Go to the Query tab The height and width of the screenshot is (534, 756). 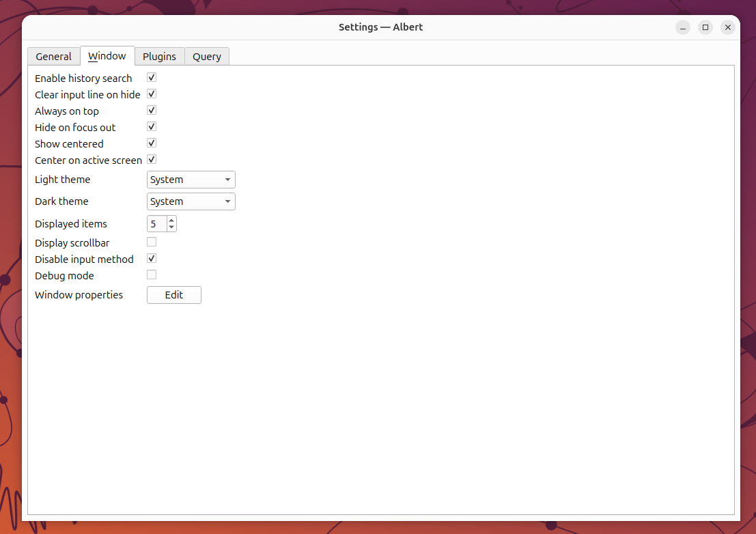207,57
